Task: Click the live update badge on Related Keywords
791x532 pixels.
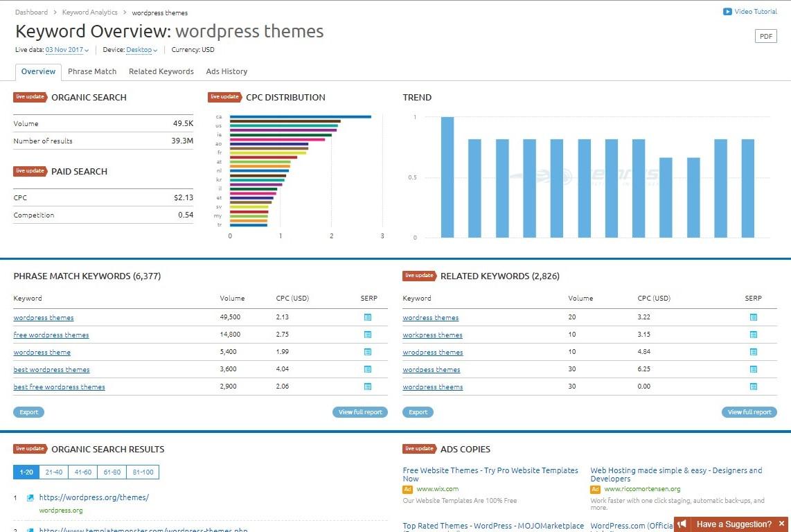Action: [418, 275]
